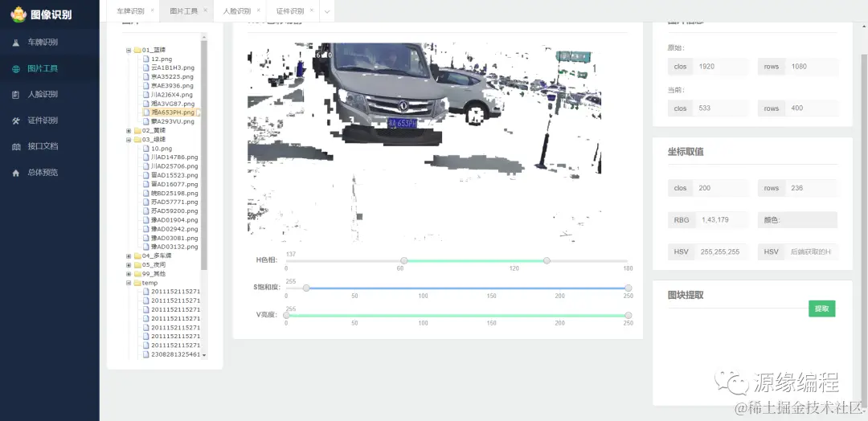Click the coordinate rows field showing 236
The width and height of the screenshot is (868, 421).
[812, 188]
